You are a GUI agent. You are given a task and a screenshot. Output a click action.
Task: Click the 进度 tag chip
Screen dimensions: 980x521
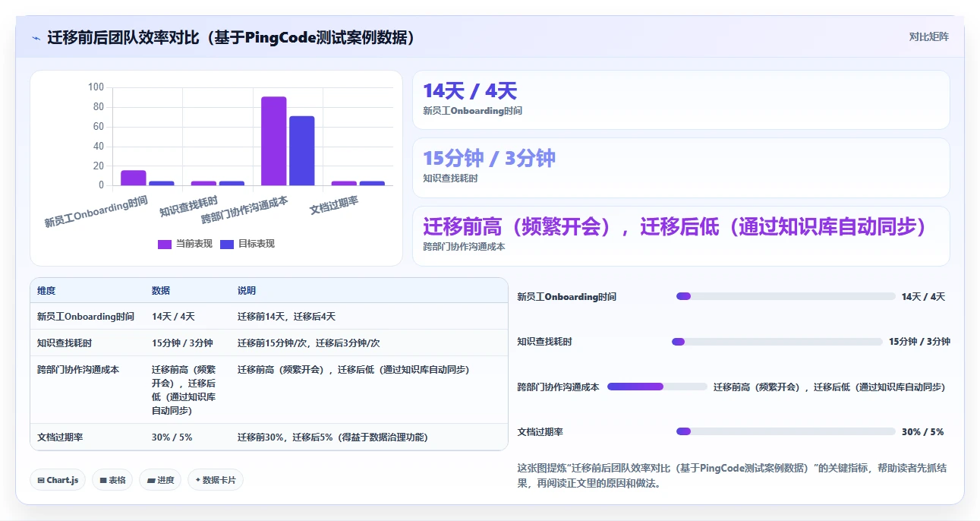click(160, 480)
